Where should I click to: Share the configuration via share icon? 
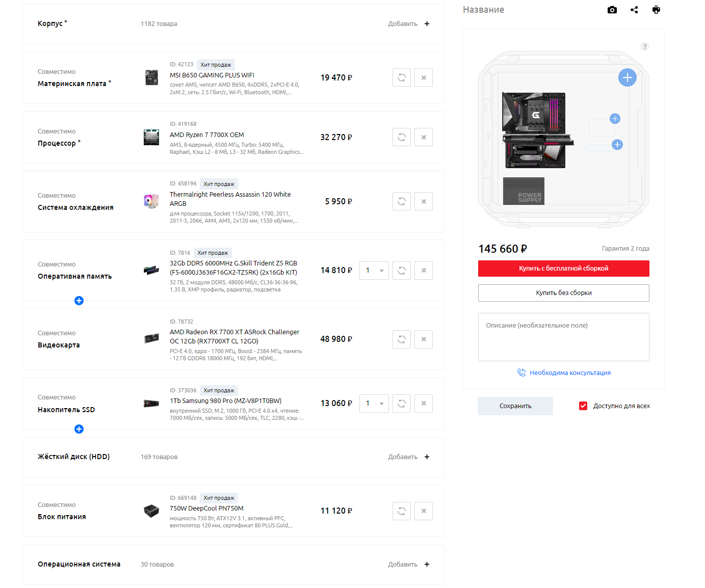pos(634,10)
